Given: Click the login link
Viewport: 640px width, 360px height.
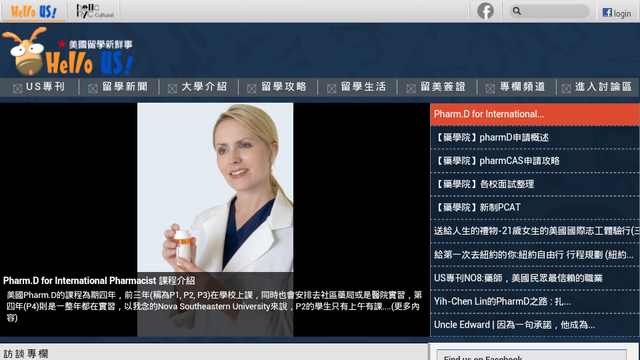Looking at the screenshot, I should 622,13.
